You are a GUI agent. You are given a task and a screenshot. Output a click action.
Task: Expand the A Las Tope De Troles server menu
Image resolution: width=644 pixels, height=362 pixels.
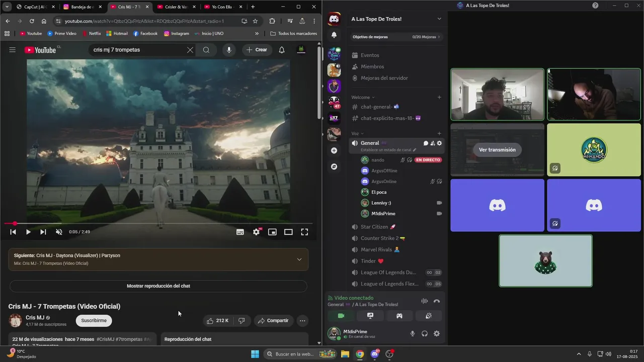(x=439, y=19)
